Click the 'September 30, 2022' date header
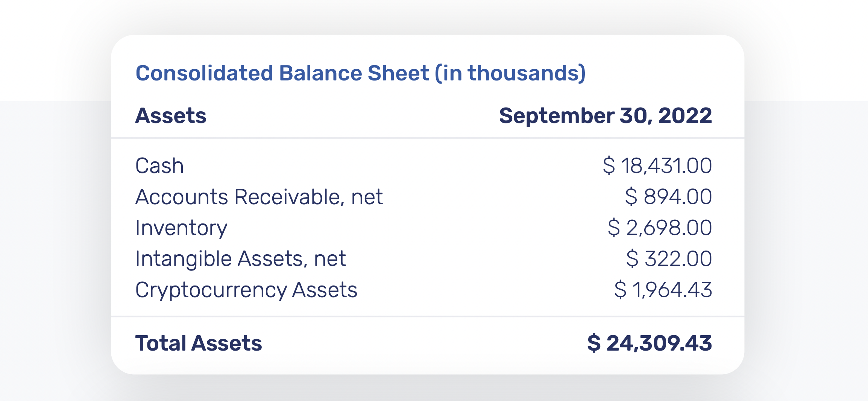The image size is (868, 401). (x=605, y=115)
